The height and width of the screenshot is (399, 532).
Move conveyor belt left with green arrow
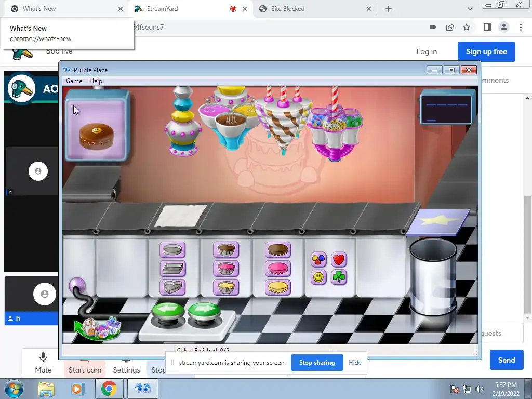tap(168, 311)
